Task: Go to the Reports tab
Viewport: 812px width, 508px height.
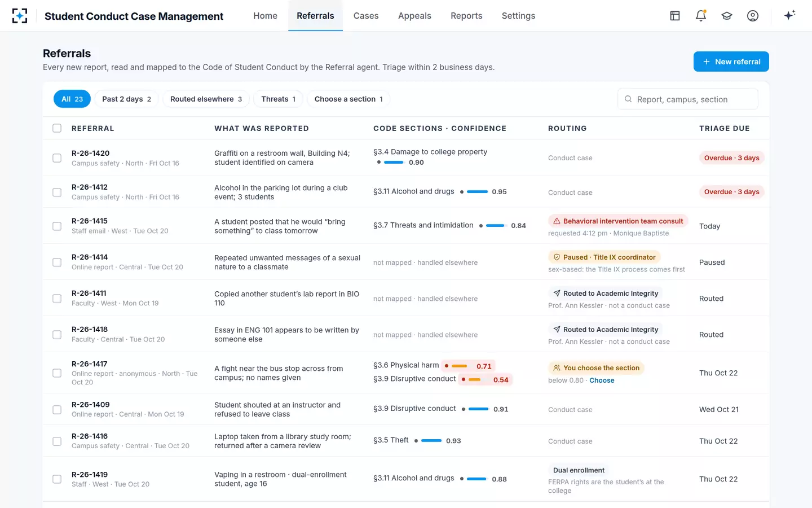Action: (466, 16)
